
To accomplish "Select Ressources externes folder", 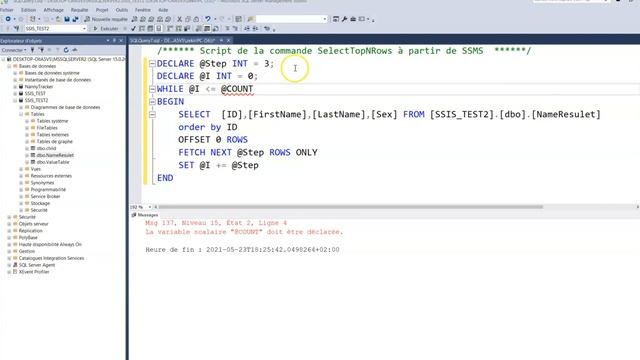I will pyautogui.click(x=51, y=176).
